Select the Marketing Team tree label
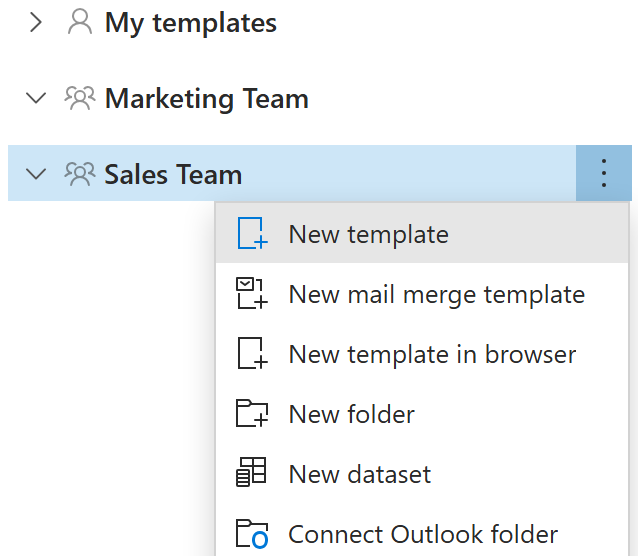 [x=206, y=98]
